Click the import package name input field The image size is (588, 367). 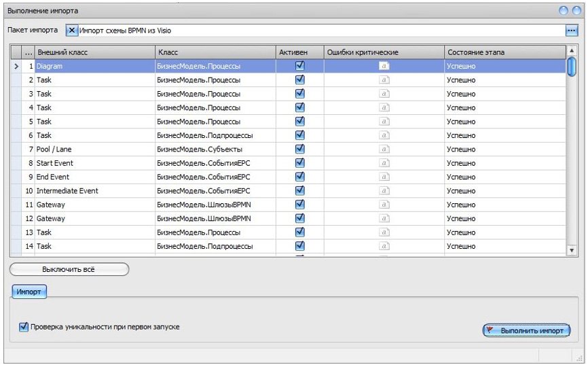click(319, 31)
